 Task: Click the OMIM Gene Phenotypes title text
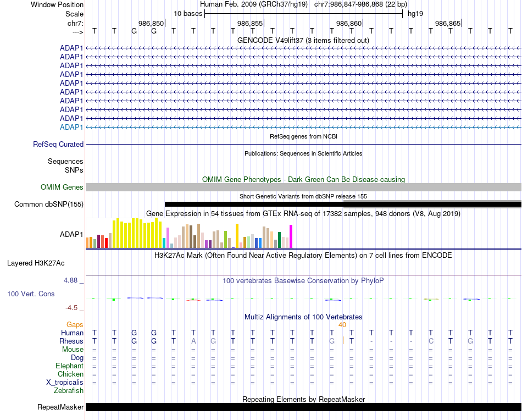click(x=303, y=180)
